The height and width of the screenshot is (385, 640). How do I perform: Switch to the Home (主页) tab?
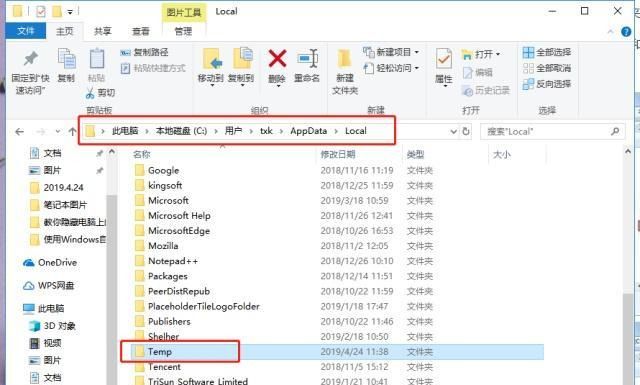pyautogui.click(x=64, y=31)
